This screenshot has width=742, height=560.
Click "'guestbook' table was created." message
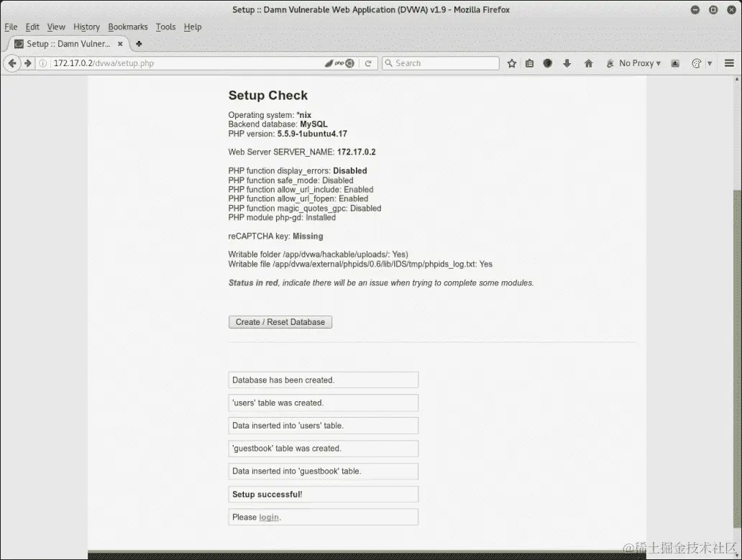click(x=324, y=449)
